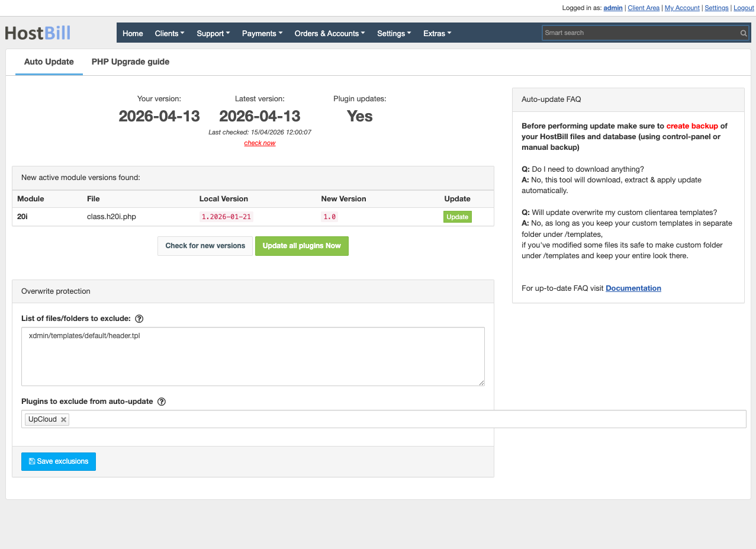Viewport: 756px width, 549px height.
Task: Click Check for new versions button
Action: [205, 246]
